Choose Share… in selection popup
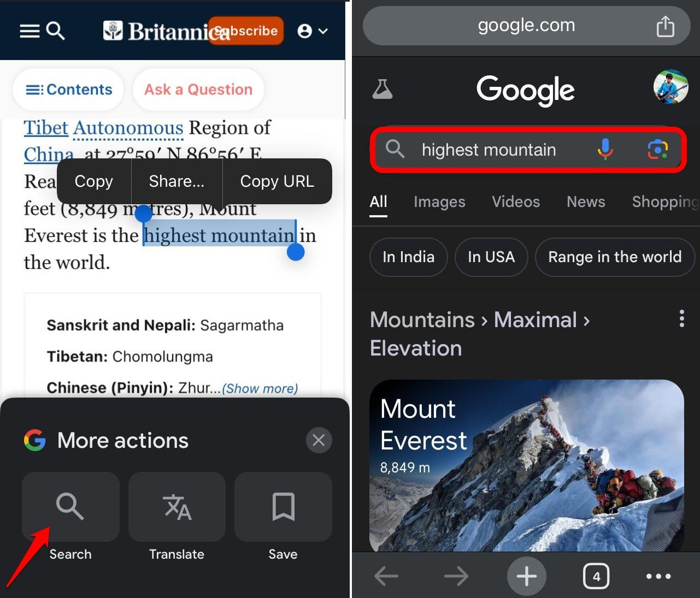Screen dimensions: 700x598 tap(177, 181)
